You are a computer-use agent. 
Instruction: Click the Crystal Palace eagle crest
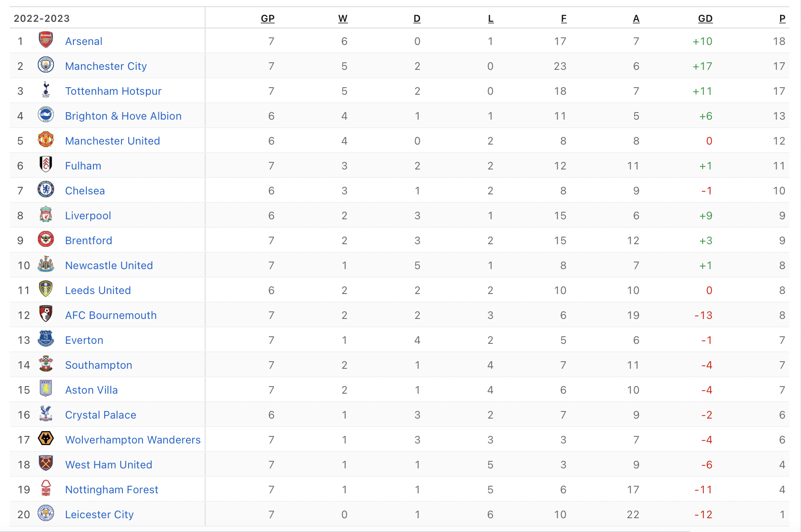46,414
